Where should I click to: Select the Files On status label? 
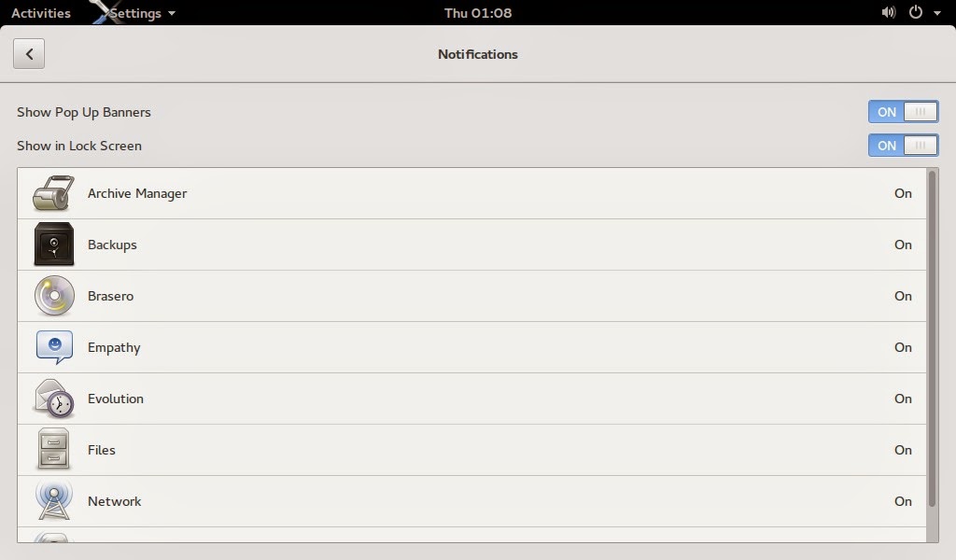903,450
